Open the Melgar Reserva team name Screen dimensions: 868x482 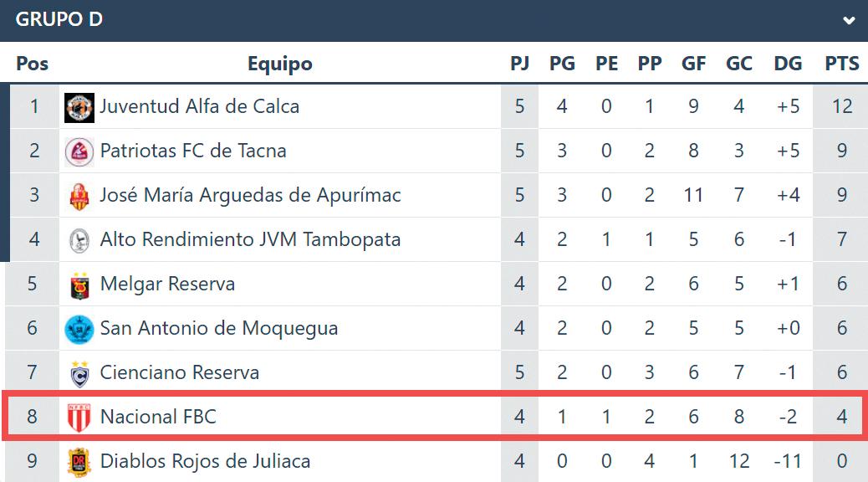[168, 284]
